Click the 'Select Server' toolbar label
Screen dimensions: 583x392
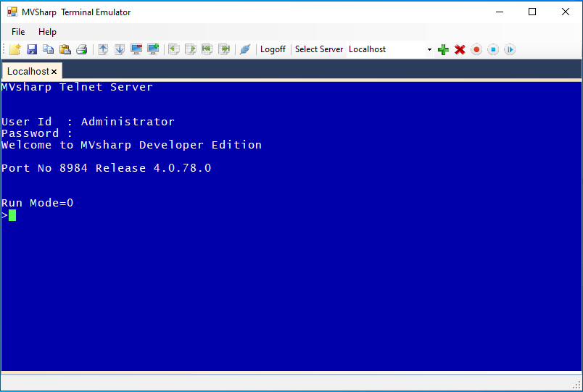[319, 49]
